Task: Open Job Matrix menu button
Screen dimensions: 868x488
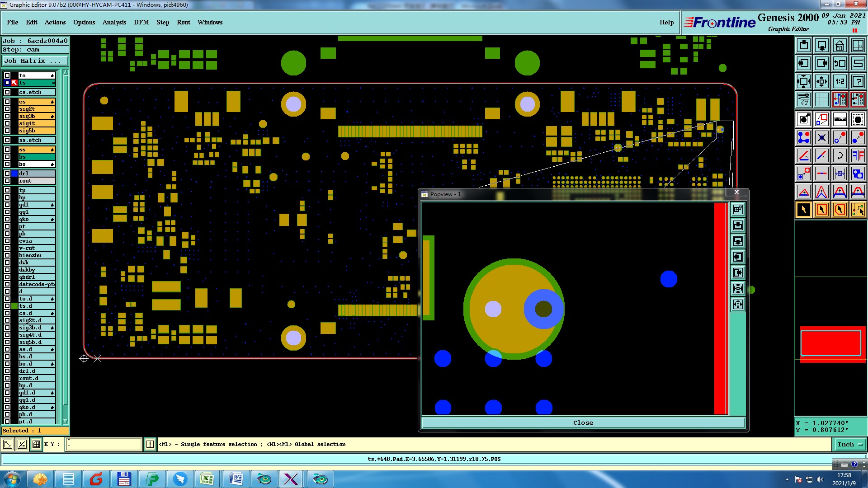Action: (x=35, y=61)
